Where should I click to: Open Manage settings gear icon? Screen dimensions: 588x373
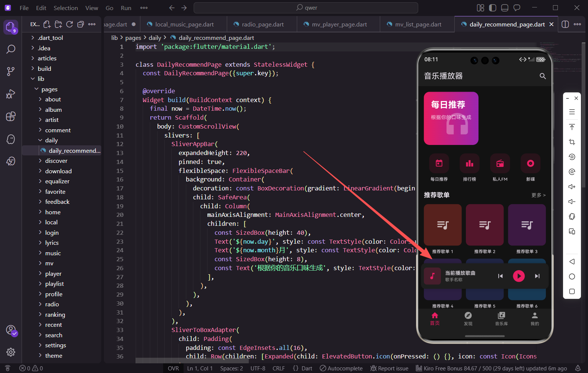pos(11,352)
